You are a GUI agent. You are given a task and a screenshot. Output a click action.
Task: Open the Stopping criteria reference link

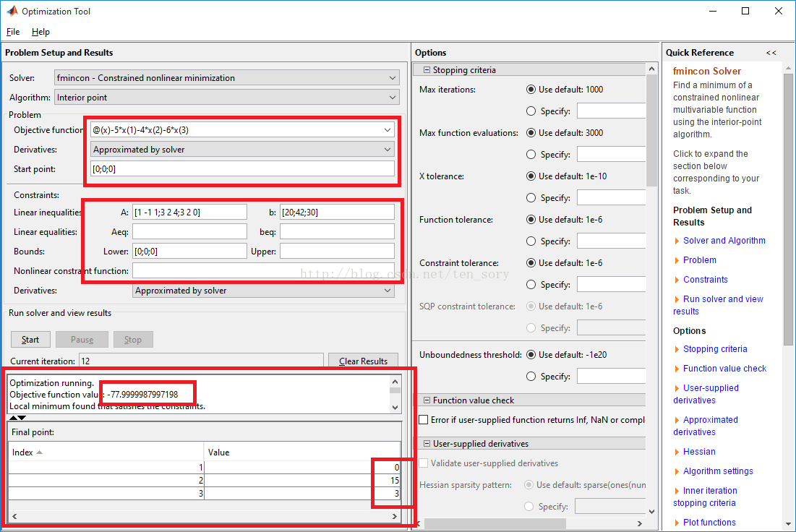[715, 348]
